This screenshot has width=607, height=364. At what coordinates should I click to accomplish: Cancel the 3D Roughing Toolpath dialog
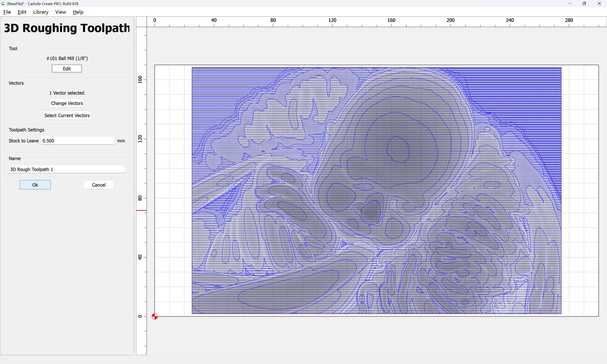(x=99, y=185)
